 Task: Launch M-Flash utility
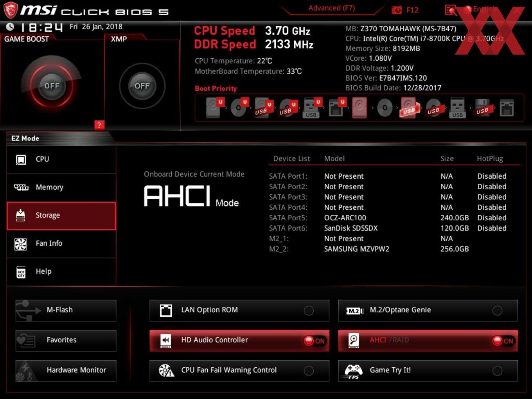[x=66, y=310]
